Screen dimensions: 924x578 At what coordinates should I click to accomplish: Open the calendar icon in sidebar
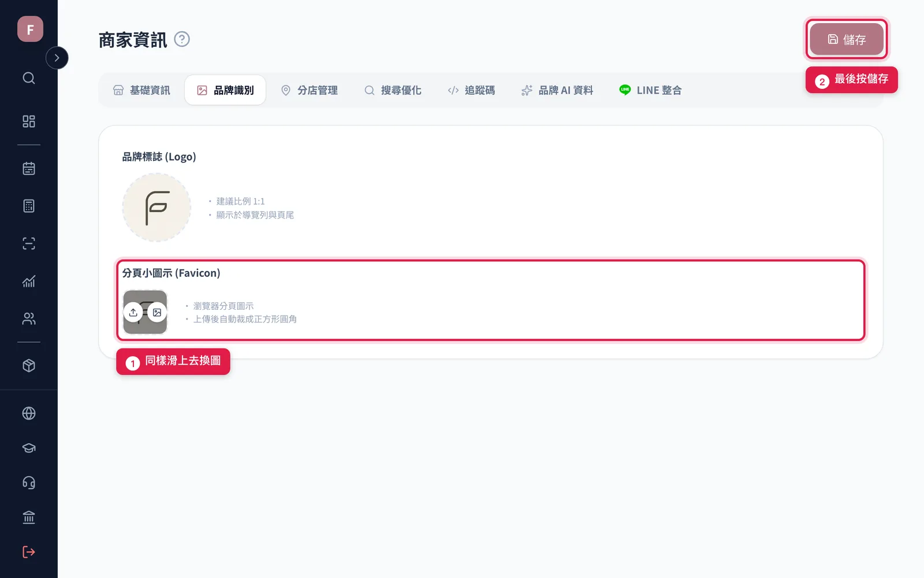(x=29, y=169)
